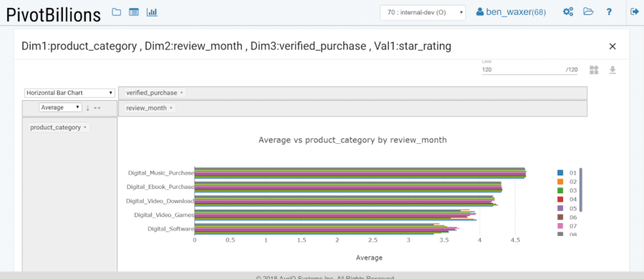Click the ben_waxer user account link
This screenshot has height=279, width=644.
tap(511, 12)
